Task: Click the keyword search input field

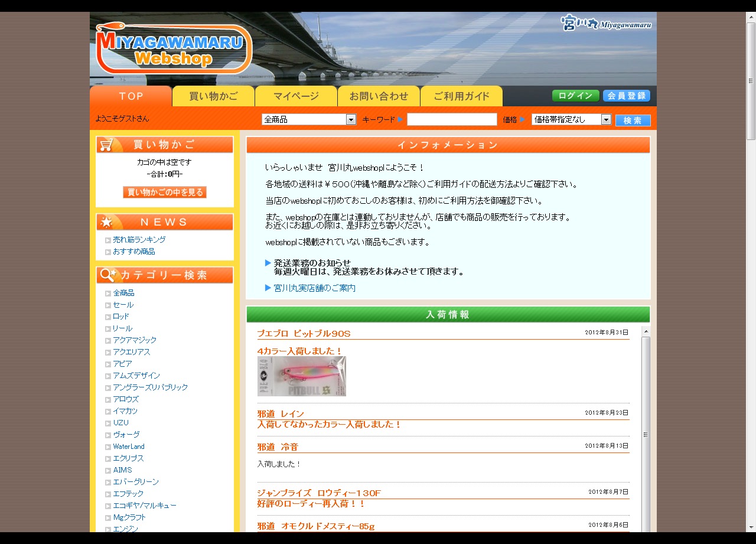Action: click(452, 119)
